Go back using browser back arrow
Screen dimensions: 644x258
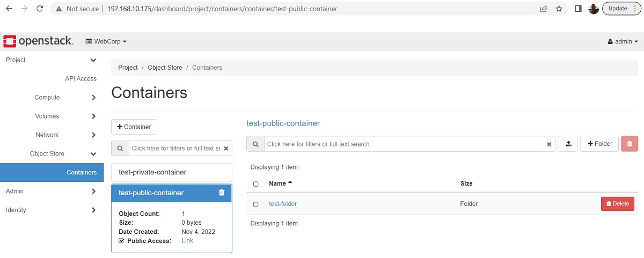coord(9,9)
